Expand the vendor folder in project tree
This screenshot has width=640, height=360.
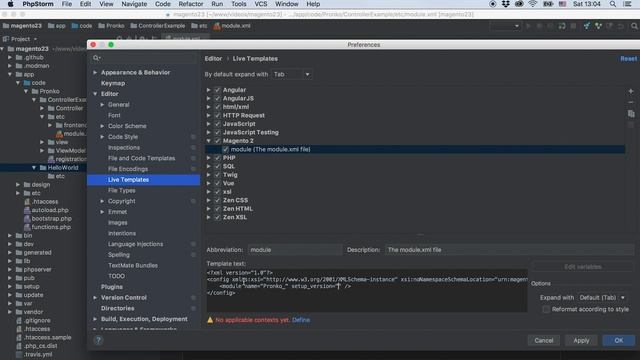pos(10,312)
